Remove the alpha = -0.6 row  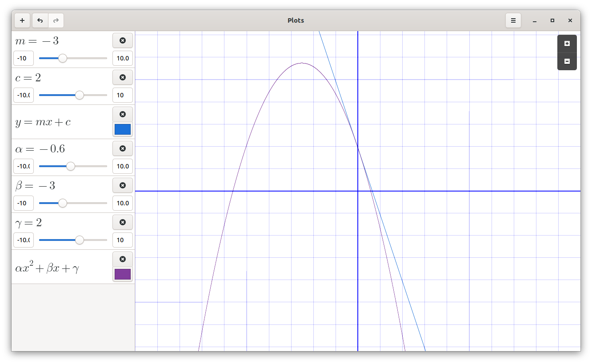(123, 148)
